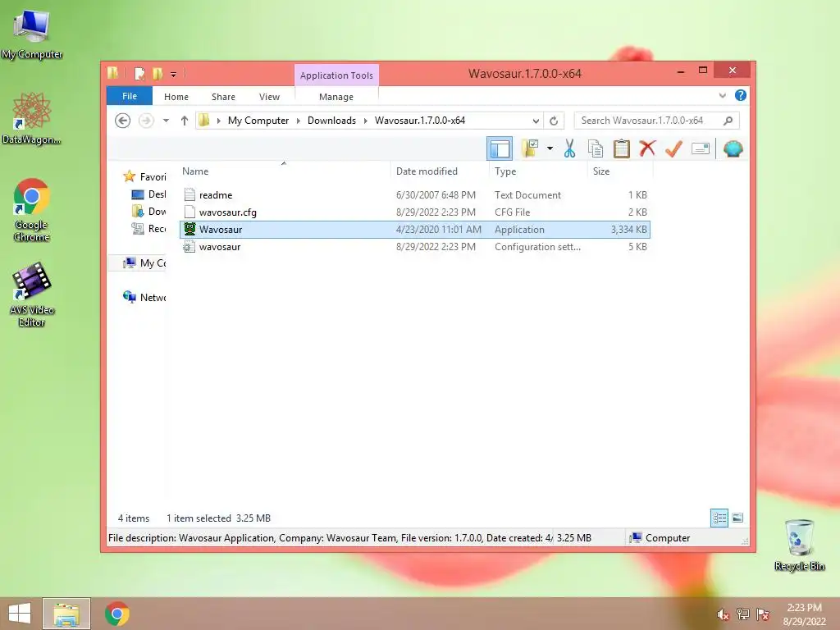Click the Action Center flag tray icon

(x=763, y=614)
